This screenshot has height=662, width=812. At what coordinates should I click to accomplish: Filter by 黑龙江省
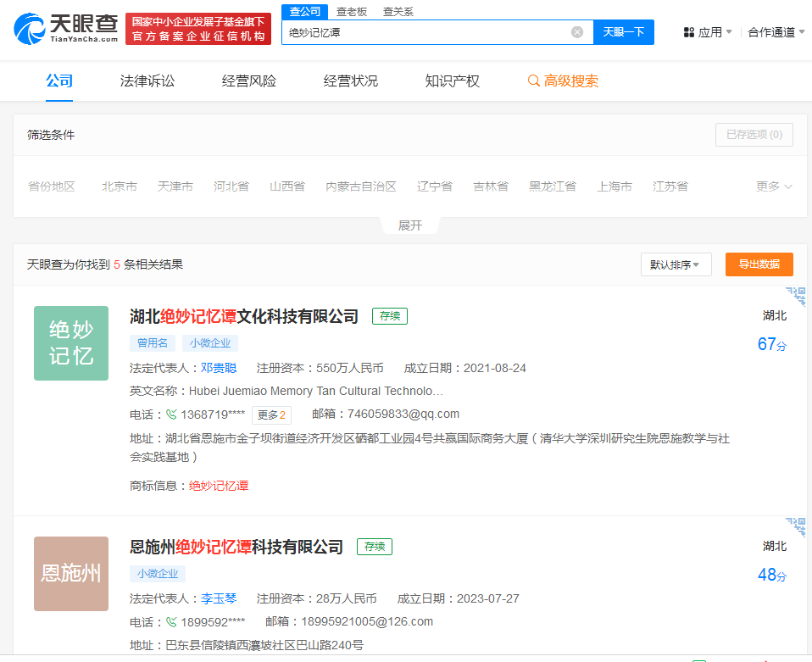[x=552, y=186]
